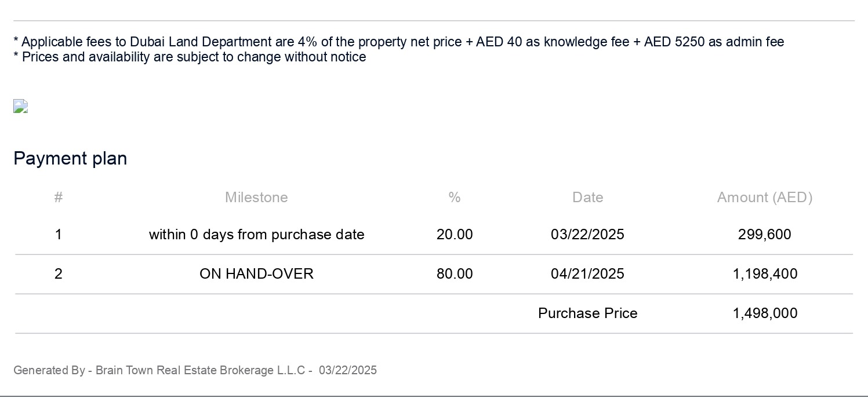Click the Purchase Price label

[x=587, y=313]
